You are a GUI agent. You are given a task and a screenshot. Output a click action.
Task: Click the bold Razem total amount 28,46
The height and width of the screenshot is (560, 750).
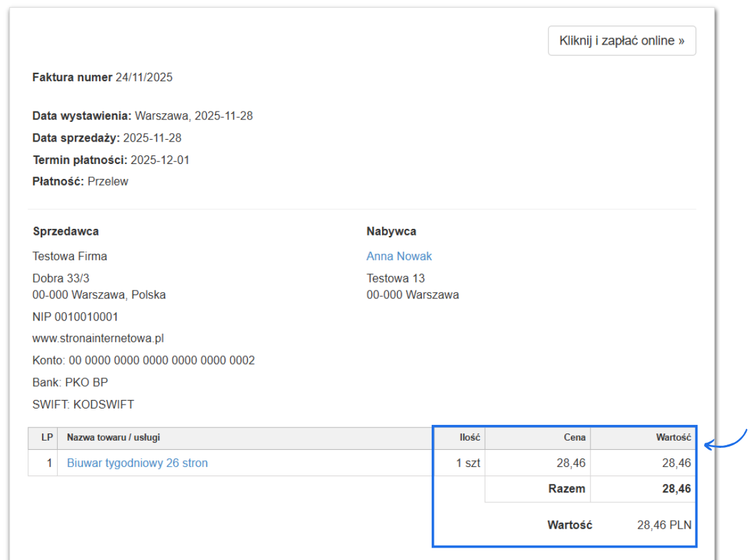(x=676, y=489)
